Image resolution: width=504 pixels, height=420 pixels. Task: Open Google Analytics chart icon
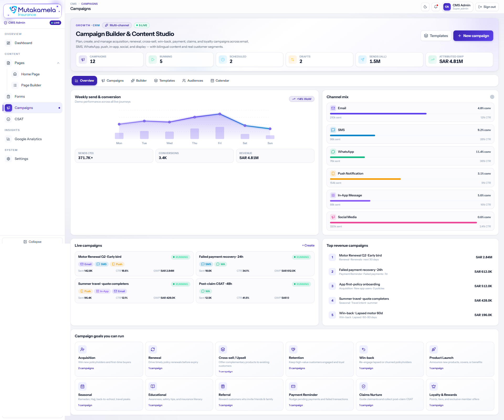coord(8,139)
